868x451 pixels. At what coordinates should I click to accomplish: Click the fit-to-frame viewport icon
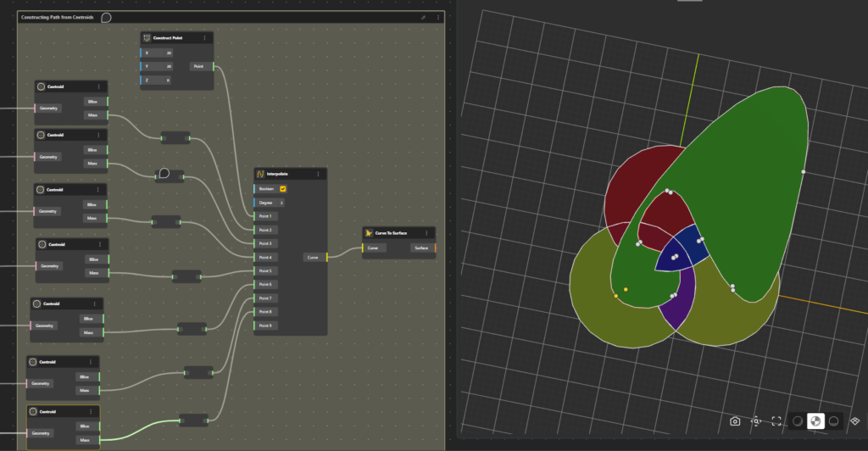pyautogui.click(x=776, y=421)
